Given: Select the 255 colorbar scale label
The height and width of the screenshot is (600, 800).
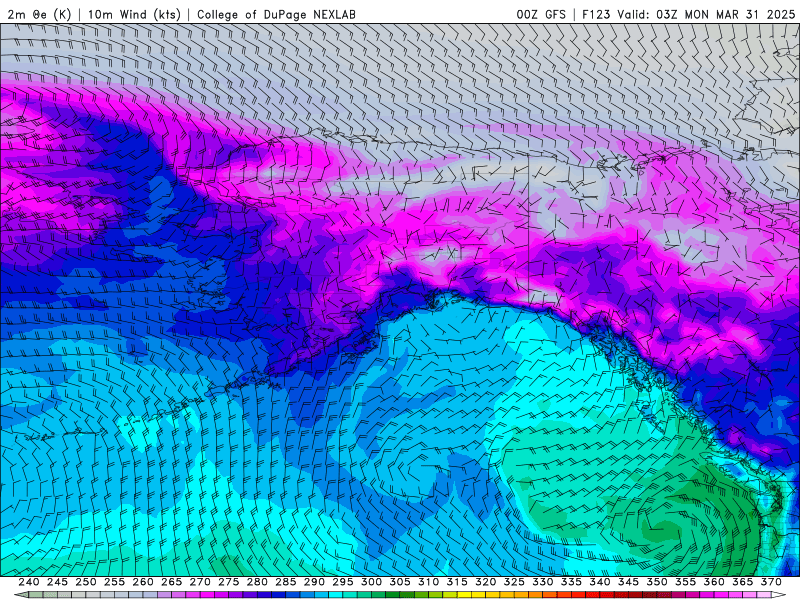Looking at the screenshot, I should click(x=114, y=582).
